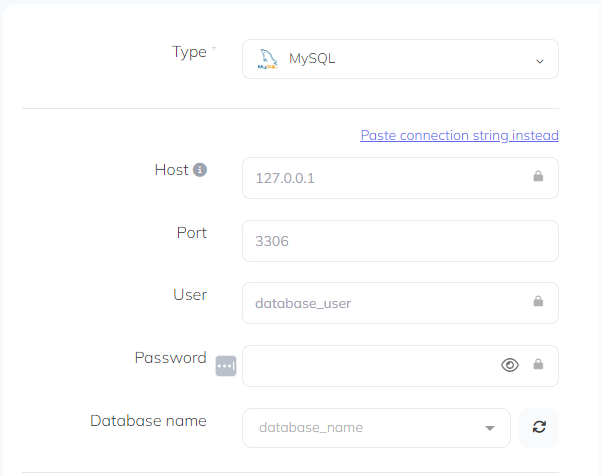Click the database_user input field
The width and height of the screenshot is (601, 476).
pyautogui.click(x=385, y=303)
